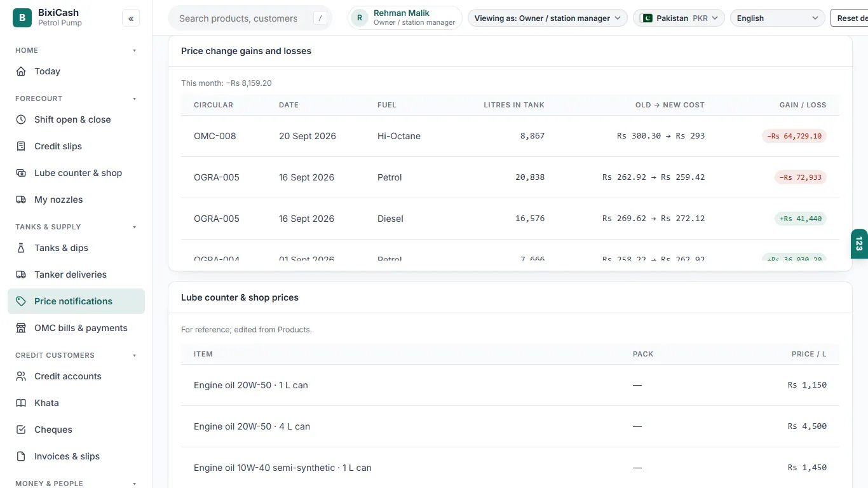Open the green 123 side tab
This screenshot has width=868, height=488.
[x=859, y=244]
